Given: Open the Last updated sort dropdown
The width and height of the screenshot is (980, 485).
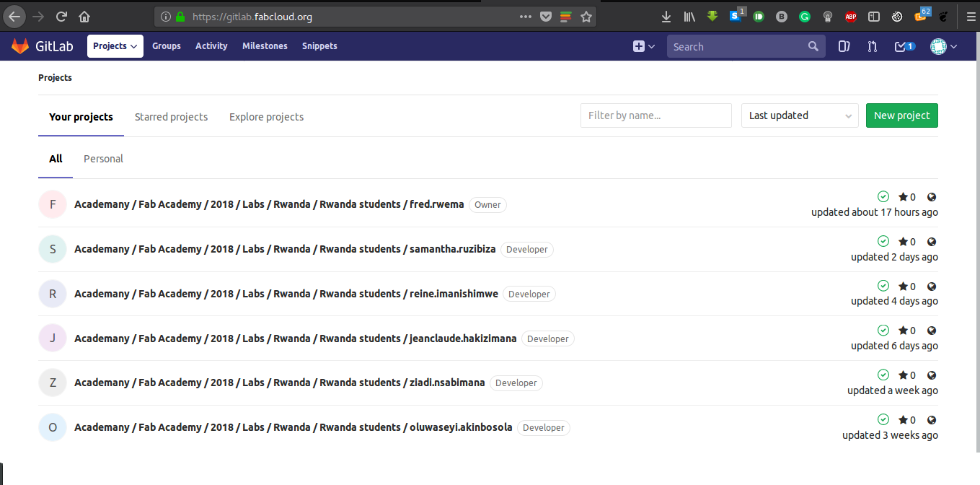Looking at the screenshot, I should [799, 115].
